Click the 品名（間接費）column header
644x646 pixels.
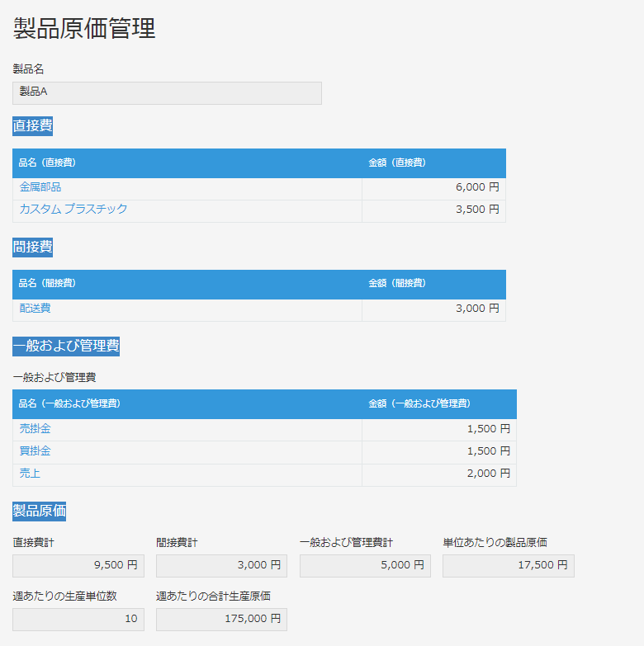(47, 284)
